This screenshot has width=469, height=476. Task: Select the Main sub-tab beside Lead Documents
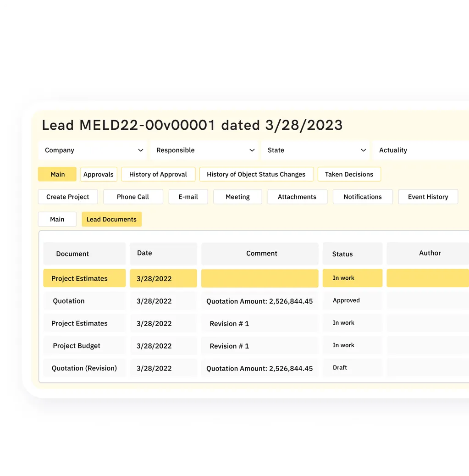coord(57,219)
